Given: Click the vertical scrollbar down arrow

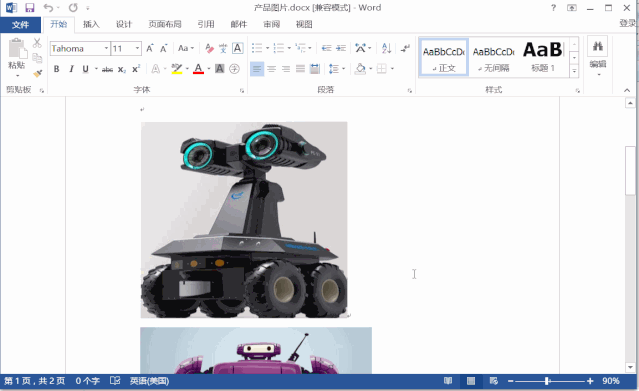Looking at the screenshot, I should pos(630,367).
